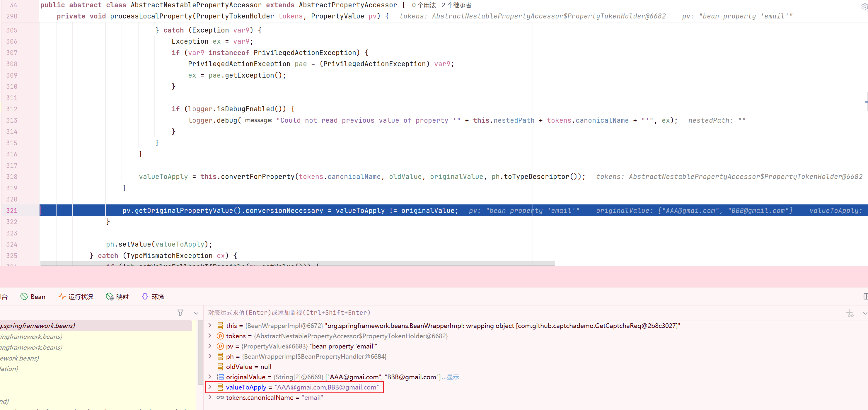Expand the 'this' BeanWrapperImpl variable
This screenshot has width=868, height=410.
click(210, 325)
